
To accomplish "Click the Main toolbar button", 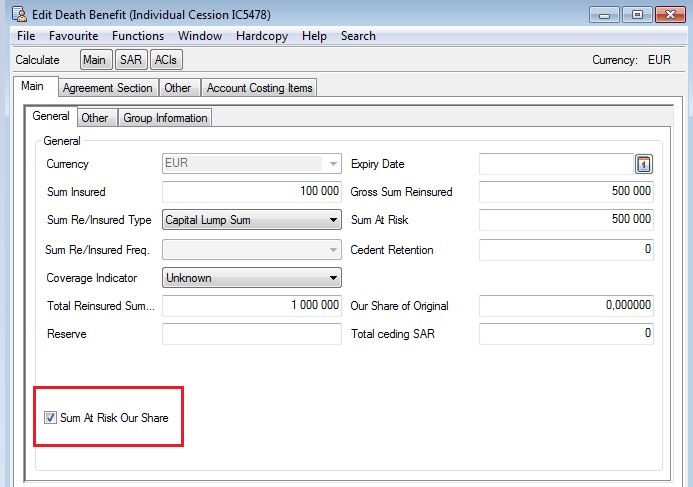I will click(x=95, y=60).
